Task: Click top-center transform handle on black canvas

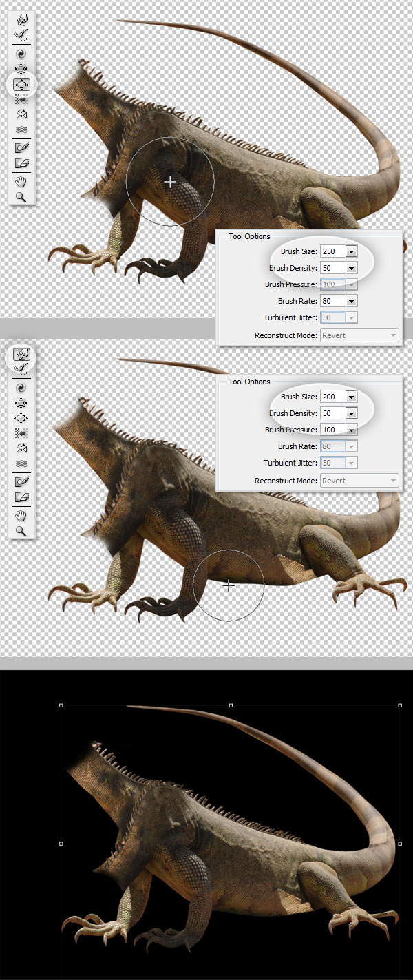Action: click(231, 705)
